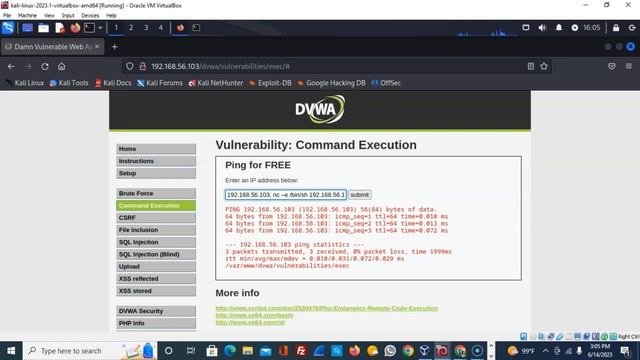Select the CSRF vulnerability

pyautogui.click(x=156, y=218)
